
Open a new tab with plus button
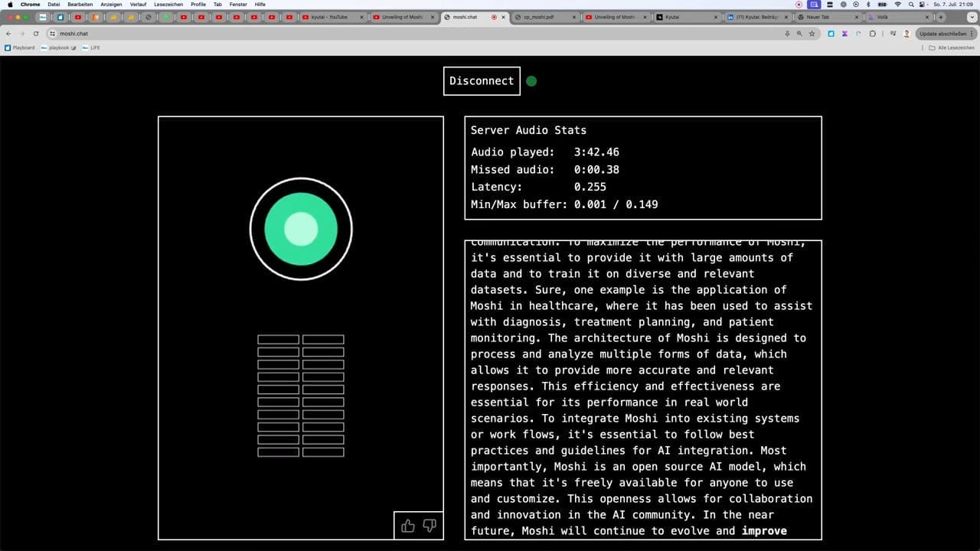click(x=941, y=17)
